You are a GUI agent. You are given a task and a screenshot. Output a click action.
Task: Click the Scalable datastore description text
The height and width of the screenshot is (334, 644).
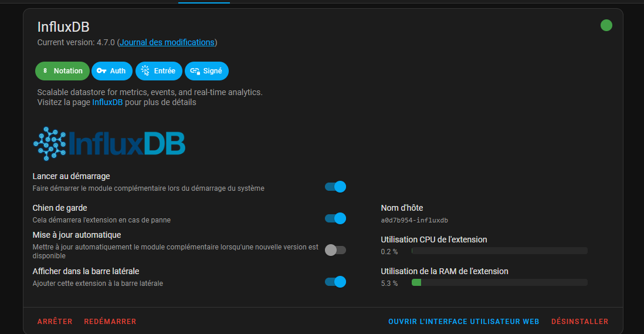pos(150,92)
